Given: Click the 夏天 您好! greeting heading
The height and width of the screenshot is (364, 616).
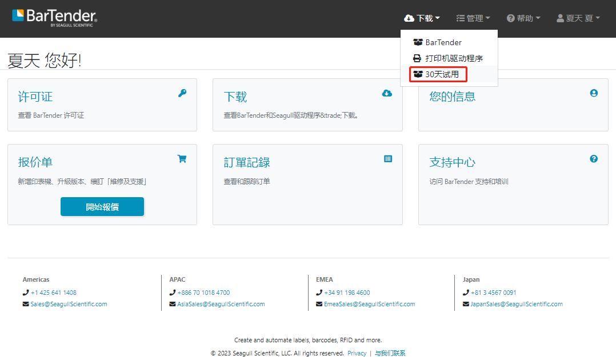Looking at the screenshot, I should (45, 60).
